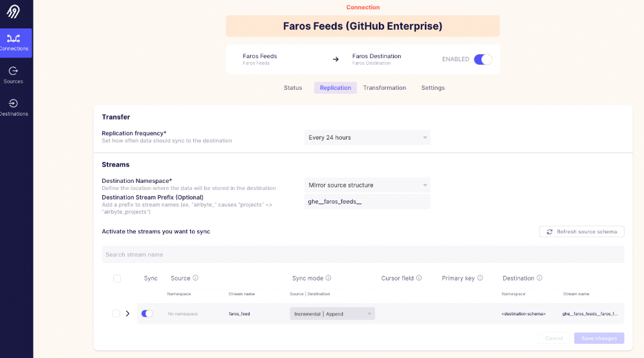644x358 pixels.
Task: Click the arrow between source and destination
Action: click(336, 59)
